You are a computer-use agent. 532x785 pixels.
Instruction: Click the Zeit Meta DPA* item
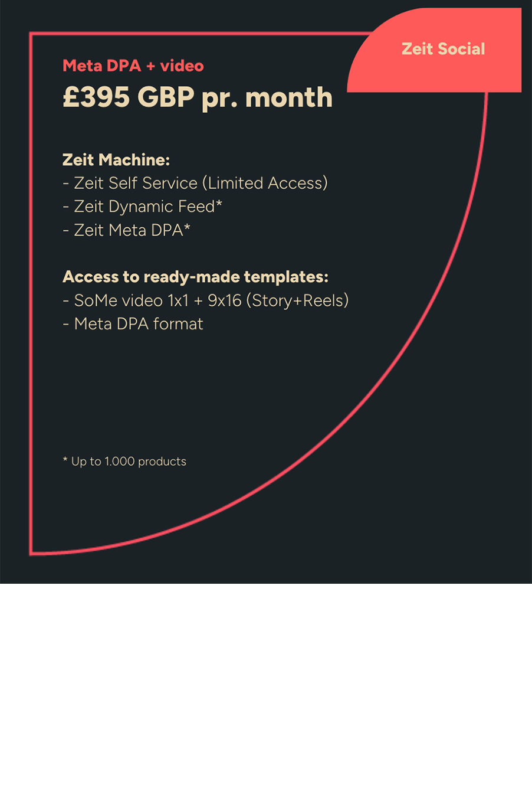pos(126,230)
